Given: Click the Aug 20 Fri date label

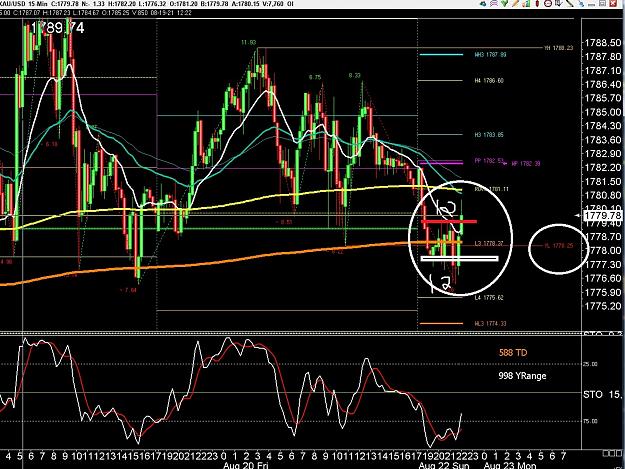Looking at the screenshot, I should 246,465.
